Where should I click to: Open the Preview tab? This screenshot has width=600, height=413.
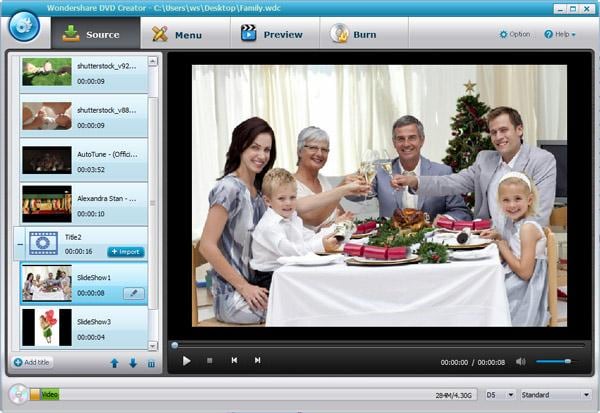pos(275,33)
